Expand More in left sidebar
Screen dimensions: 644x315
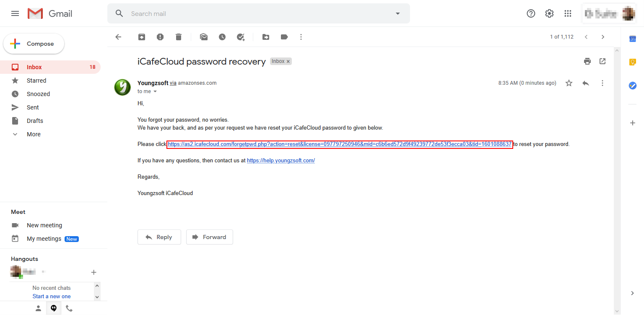tap(34, 134)
